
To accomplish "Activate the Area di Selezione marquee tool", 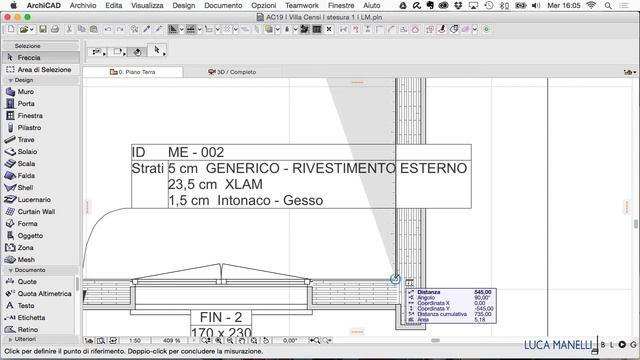I will 40,70.
